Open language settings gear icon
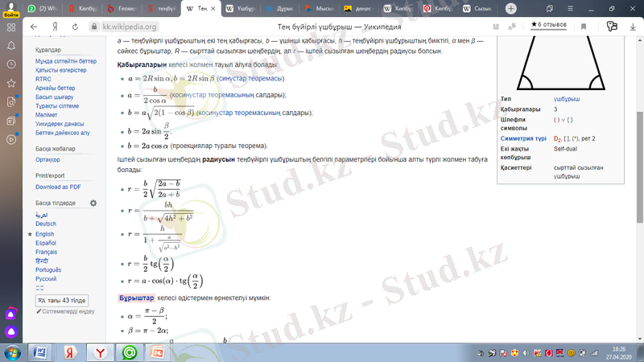 93,204
